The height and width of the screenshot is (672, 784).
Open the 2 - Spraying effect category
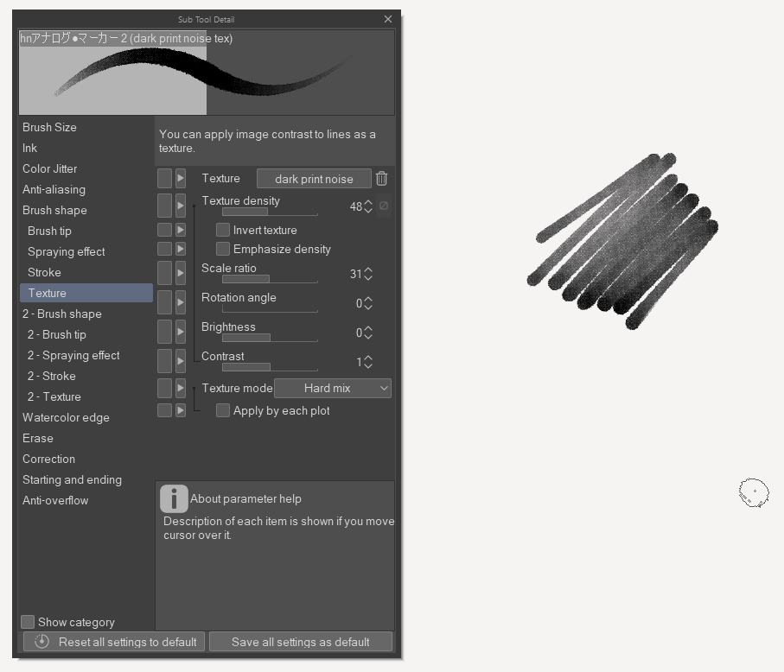tap(86, 355)
